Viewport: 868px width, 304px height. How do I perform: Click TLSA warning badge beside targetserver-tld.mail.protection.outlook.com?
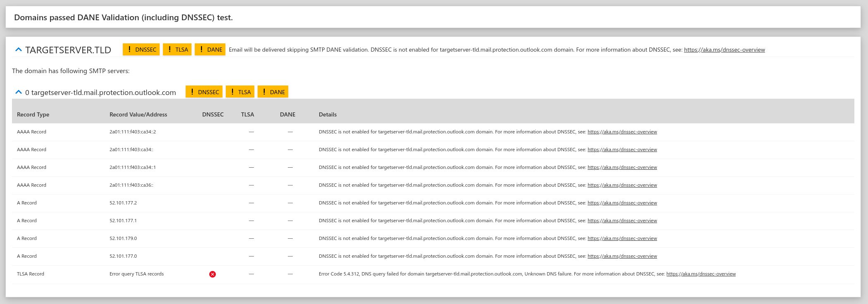point(240,92)
